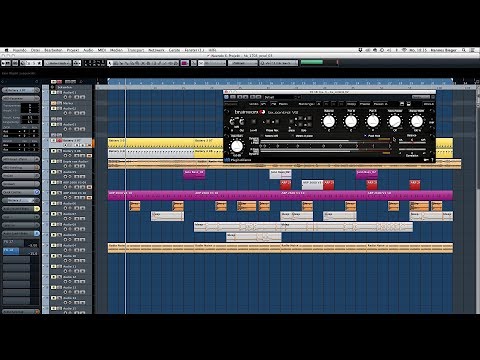
Task: Open the Transport menu
Action: tap(136, 50)
